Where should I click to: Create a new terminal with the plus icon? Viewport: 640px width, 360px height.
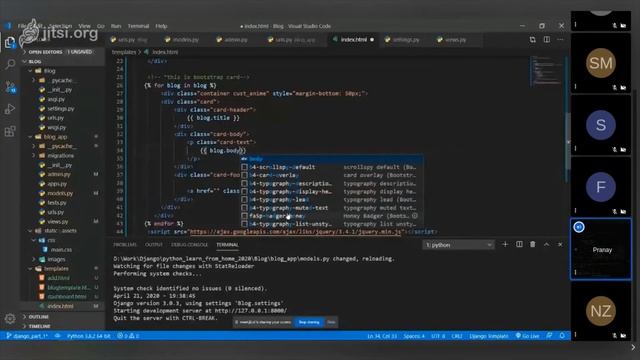pos(505,244)
